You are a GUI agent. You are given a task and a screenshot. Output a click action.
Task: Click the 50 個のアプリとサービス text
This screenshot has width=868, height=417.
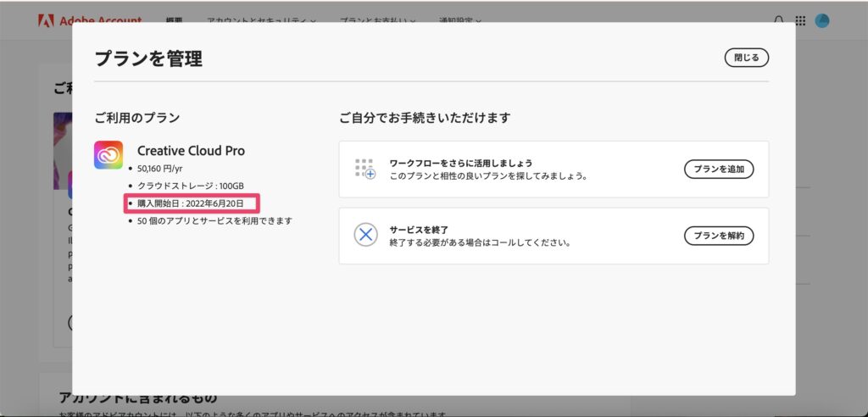[214, 221]
